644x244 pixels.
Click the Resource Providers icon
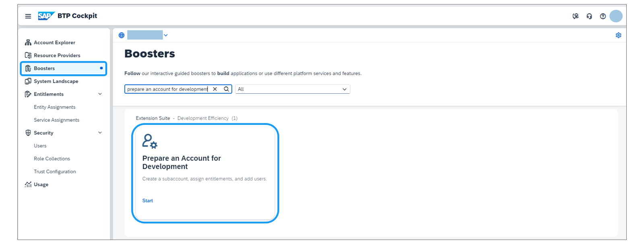tap(28, 55)
